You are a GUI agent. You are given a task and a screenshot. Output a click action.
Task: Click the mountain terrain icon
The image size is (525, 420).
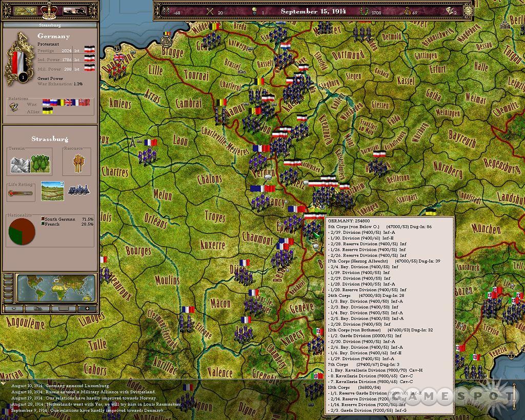tap(21, 165)
